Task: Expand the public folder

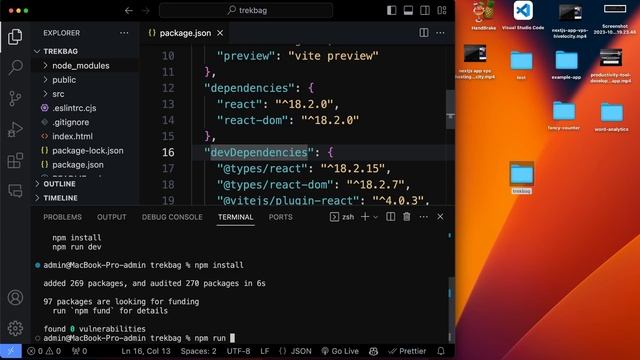Action: (x=64, y=80)
